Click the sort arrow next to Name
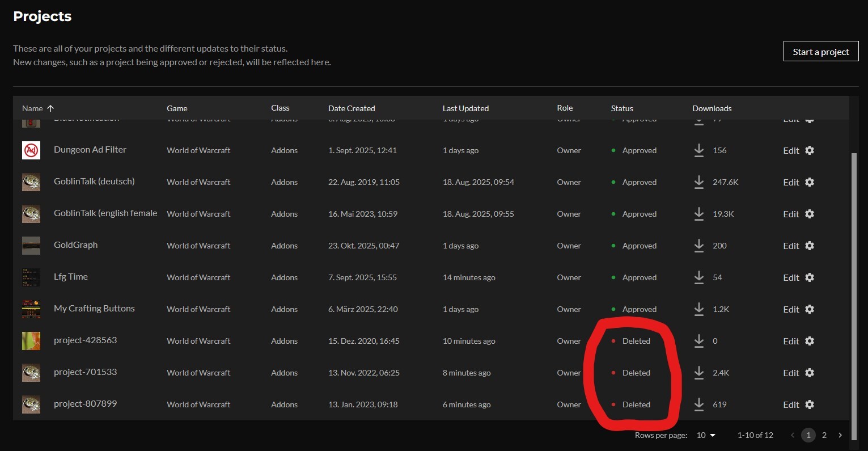The width and height of the screenshot is (868, 451). (50, 108)
